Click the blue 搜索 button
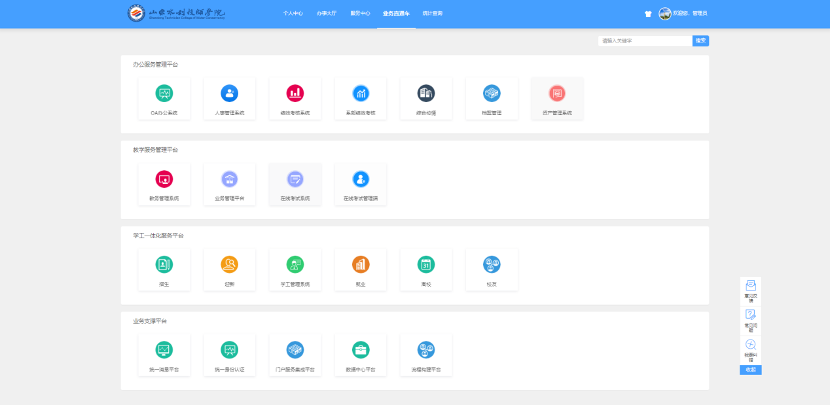This screenshot has height=406, width=830. pyautogui.click(x=701, y=41)
